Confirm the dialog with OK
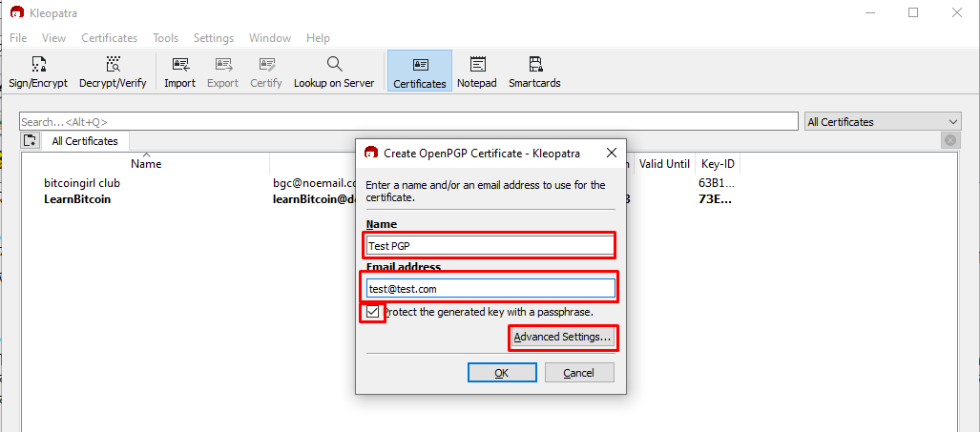The height and width of the screenshot is (432, 980). coord(502,373)
